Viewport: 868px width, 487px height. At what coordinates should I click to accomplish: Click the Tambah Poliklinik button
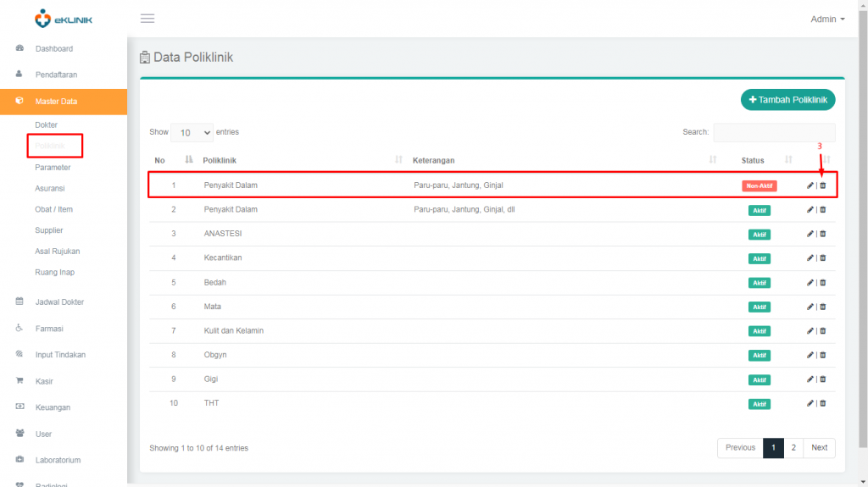[787, 100]
